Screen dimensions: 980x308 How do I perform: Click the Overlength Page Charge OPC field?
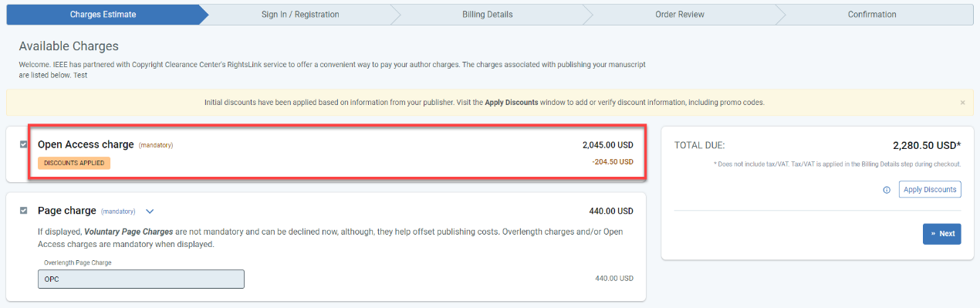(x=141, y=279)
